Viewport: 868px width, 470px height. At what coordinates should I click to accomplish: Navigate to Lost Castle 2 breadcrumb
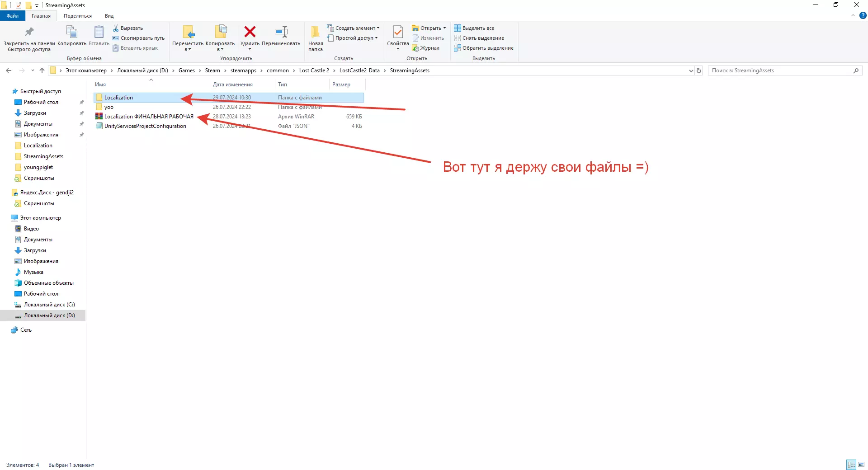[314, 70]
